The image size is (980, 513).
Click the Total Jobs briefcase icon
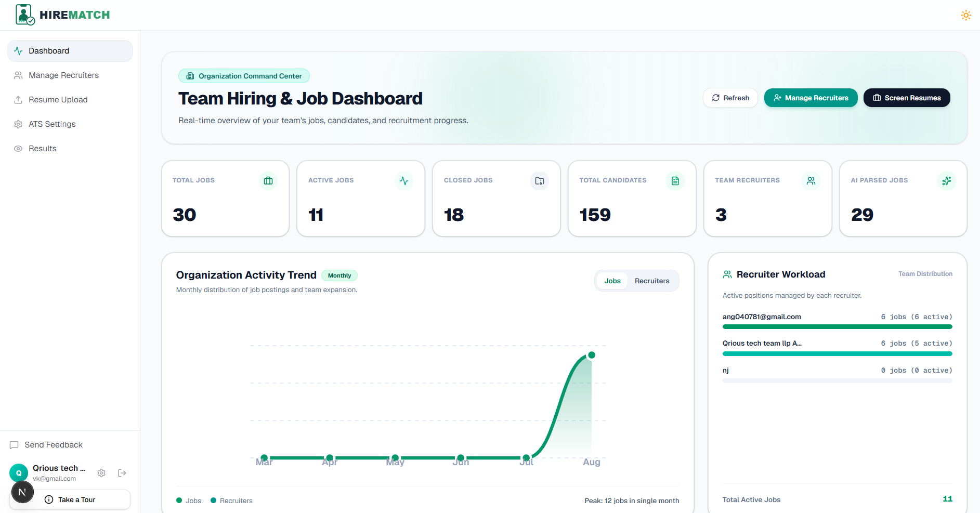pos(268,181)
